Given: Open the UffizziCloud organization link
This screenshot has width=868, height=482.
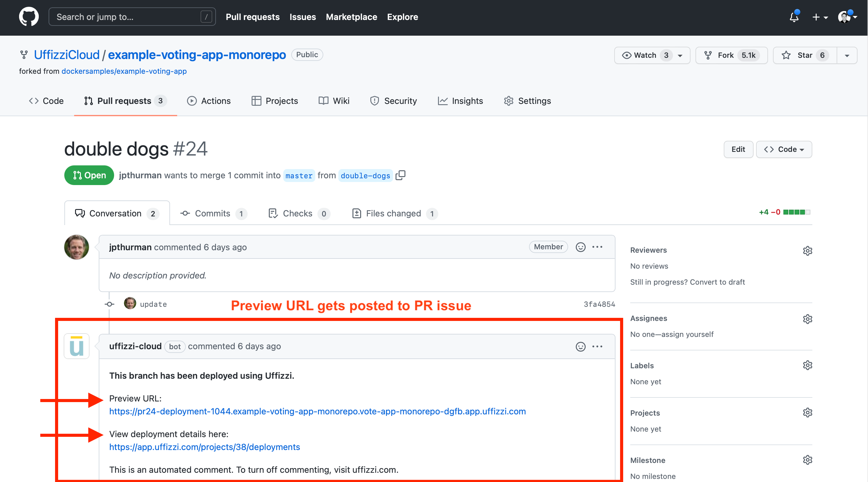Looking at the screenshot, I should click(67, 55).
